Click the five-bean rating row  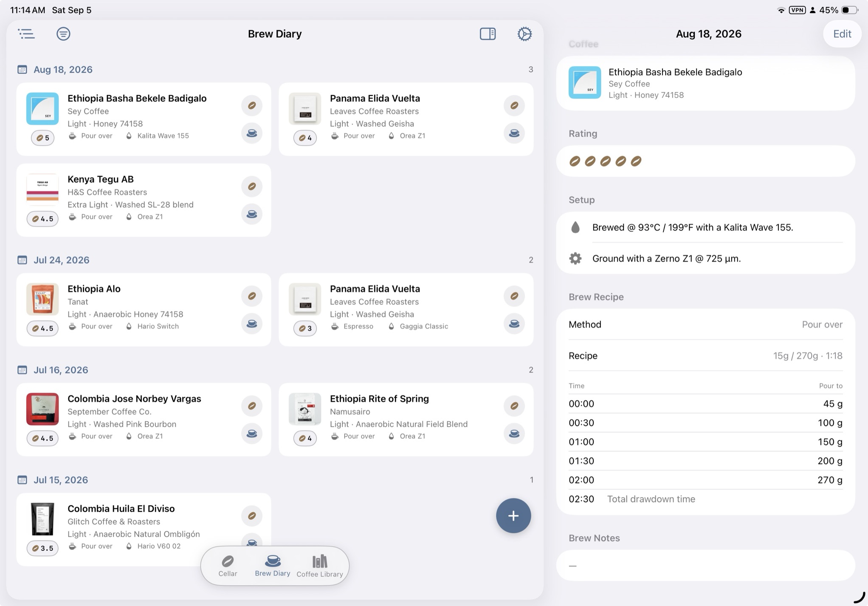click(x=705, y=161)
